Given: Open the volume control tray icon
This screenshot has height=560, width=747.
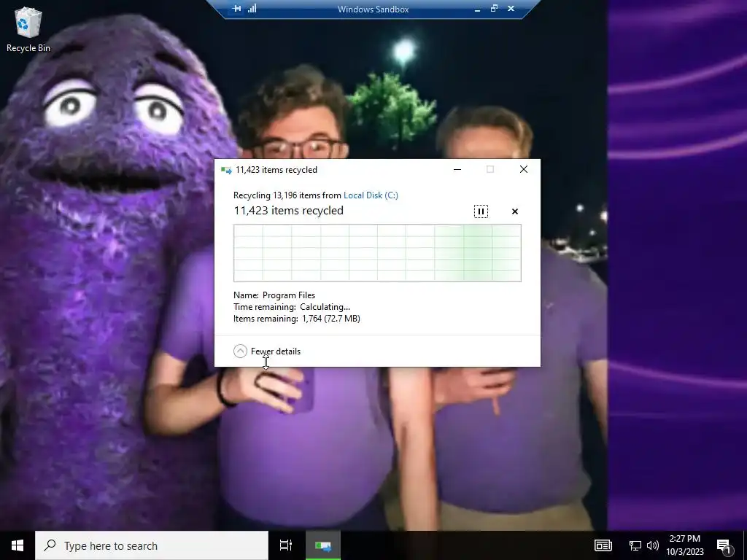Looking at the screenshot, I should (x=653, y=545).
